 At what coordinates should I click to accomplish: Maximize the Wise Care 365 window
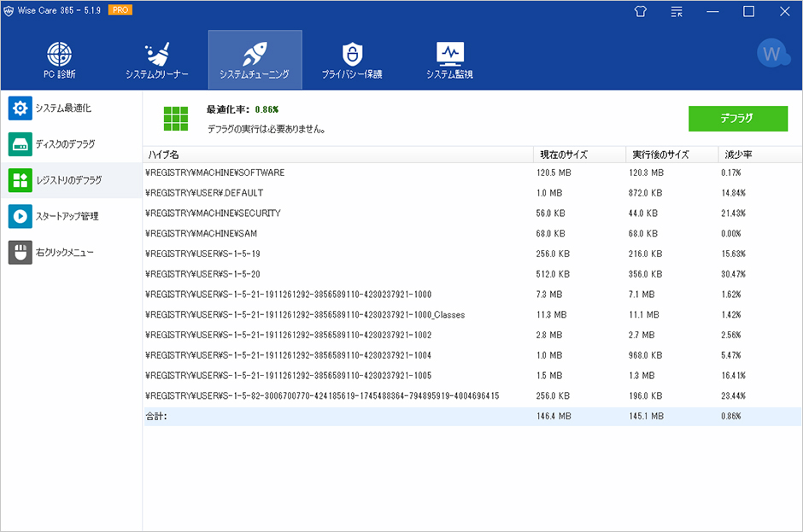pos(748,11)
